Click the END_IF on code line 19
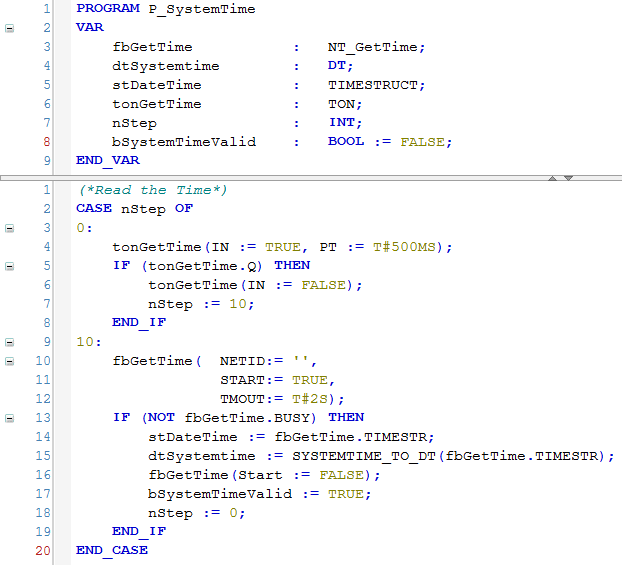 pyautogui.click(x=139, y=532)
